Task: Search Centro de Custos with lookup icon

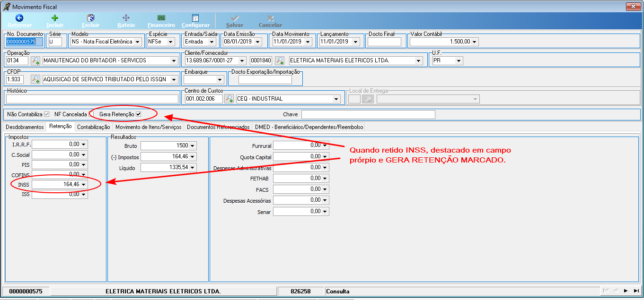Action: (229, 99)
